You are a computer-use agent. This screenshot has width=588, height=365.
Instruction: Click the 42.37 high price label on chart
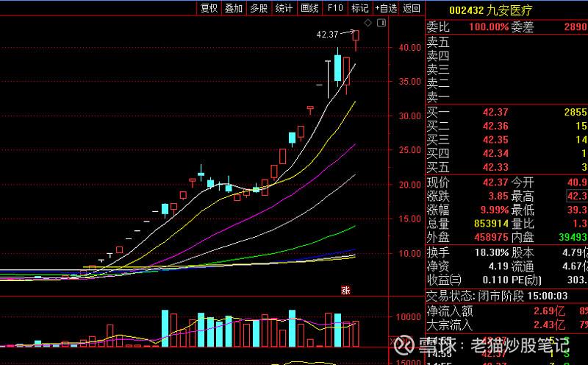click(327, 35)
